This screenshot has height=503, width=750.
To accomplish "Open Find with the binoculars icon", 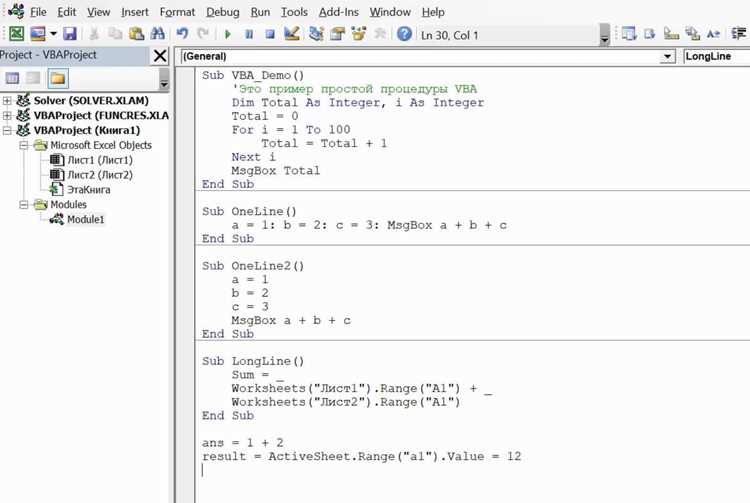I will (x=157, y=34).
